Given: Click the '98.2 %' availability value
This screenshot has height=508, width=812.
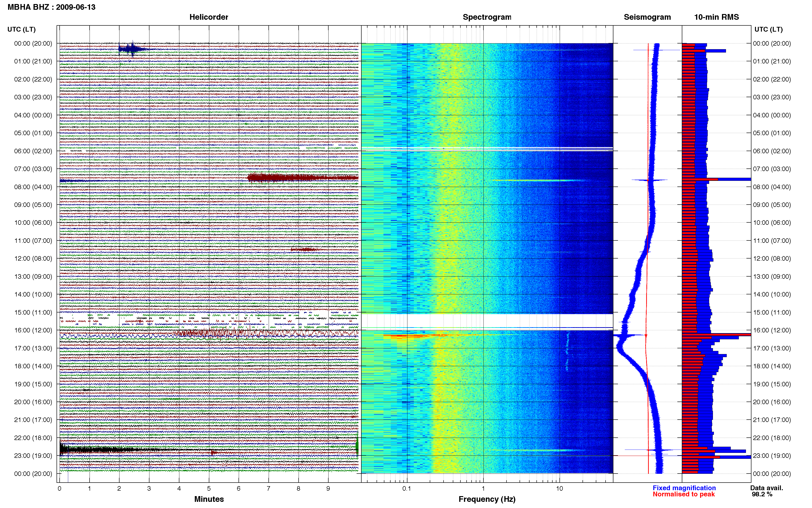Looking at the screenshot, I should tap(762, 494).
